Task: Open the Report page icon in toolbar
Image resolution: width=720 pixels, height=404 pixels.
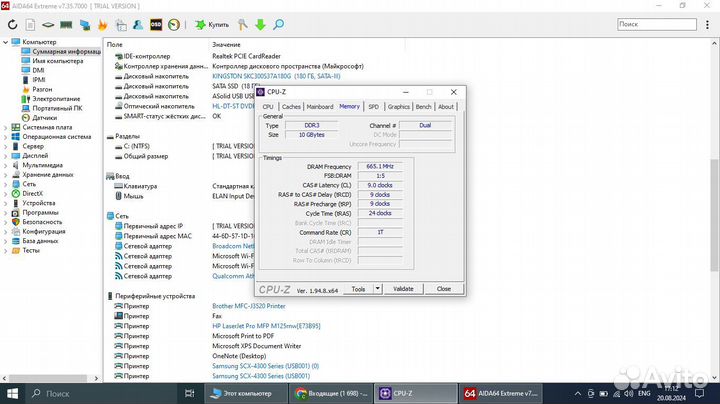Action: (30, 25)
